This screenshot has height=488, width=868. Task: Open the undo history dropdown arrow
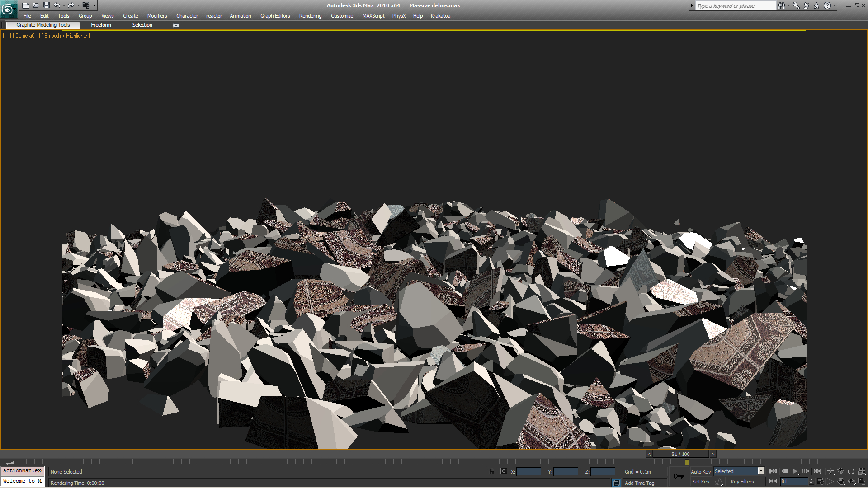point(64,5)
